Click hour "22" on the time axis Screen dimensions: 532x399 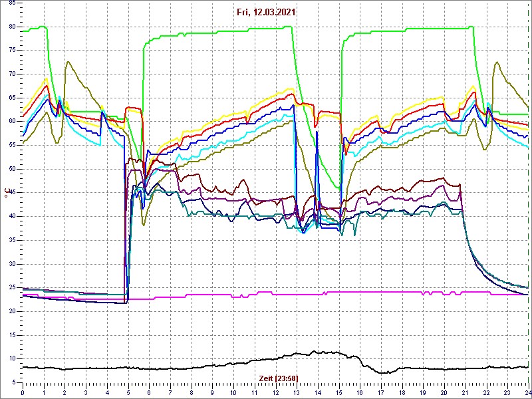[486, 392]
